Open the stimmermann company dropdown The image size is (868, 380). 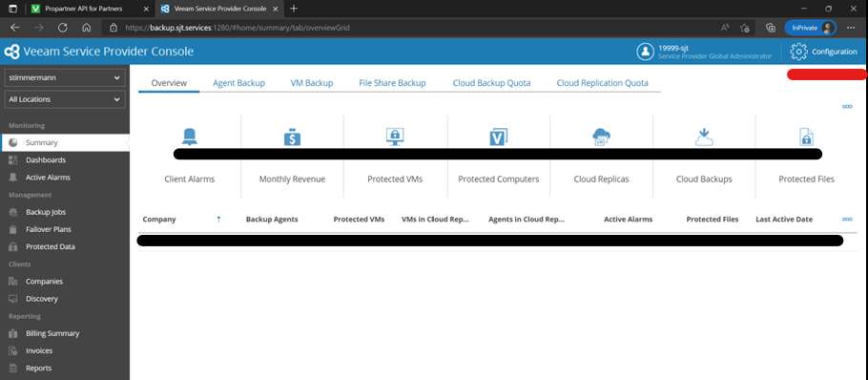(x=64, y=78)
